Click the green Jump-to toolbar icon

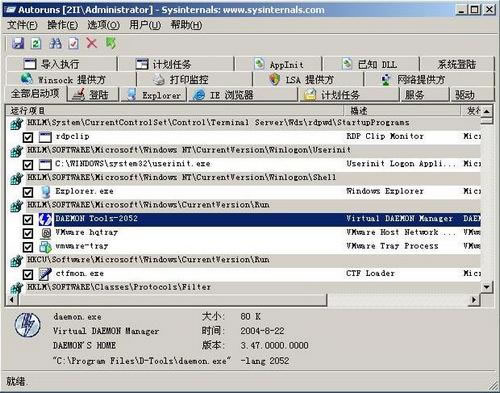(111, 43)
